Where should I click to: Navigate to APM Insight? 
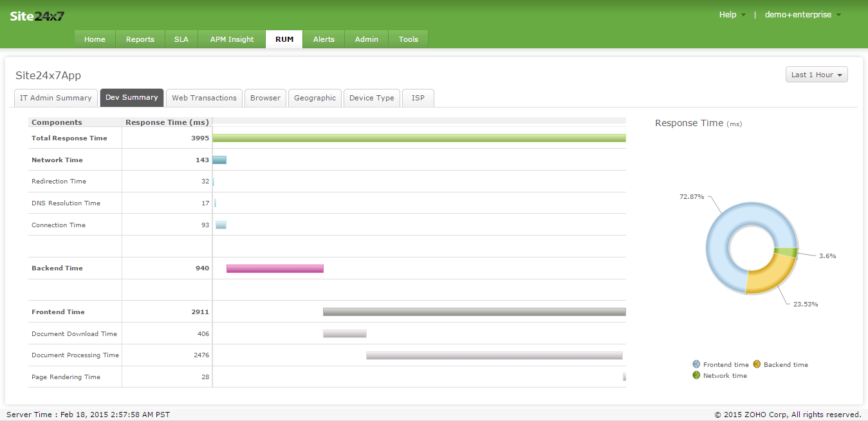pyautogui.click(x=232, y=39)
